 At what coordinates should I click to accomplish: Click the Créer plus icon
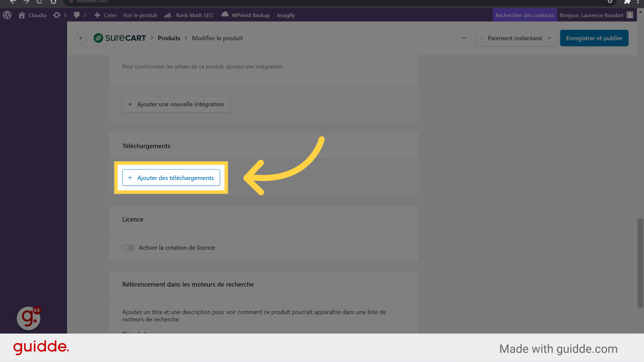[x=97, y=15]
